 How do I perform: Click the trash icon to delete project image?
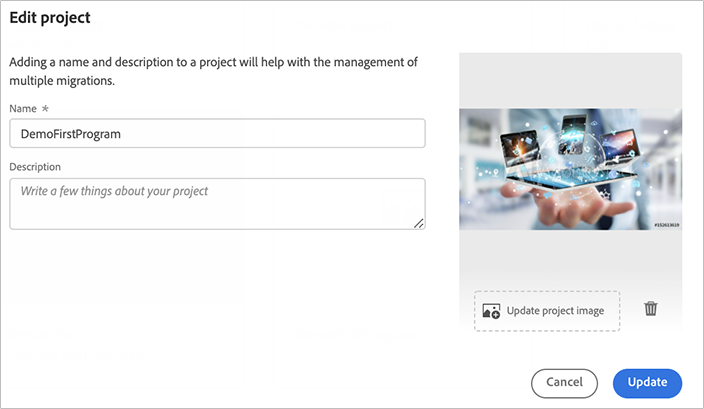click(650, 309)
